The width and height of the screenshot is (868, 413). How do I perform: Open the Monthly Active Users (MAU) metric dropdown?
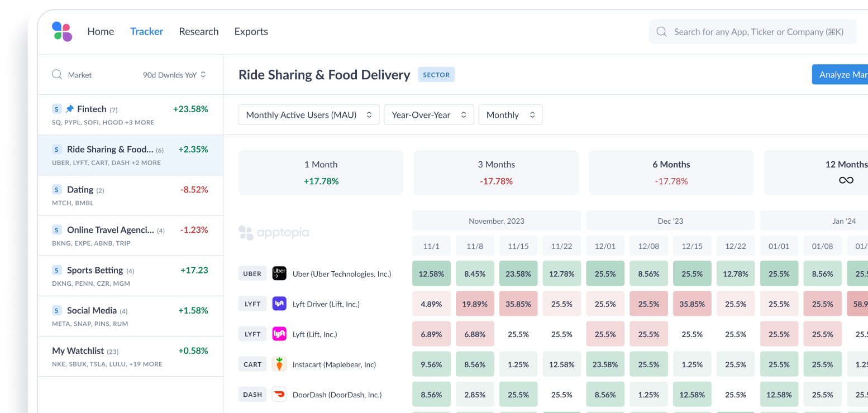point(308,114)
